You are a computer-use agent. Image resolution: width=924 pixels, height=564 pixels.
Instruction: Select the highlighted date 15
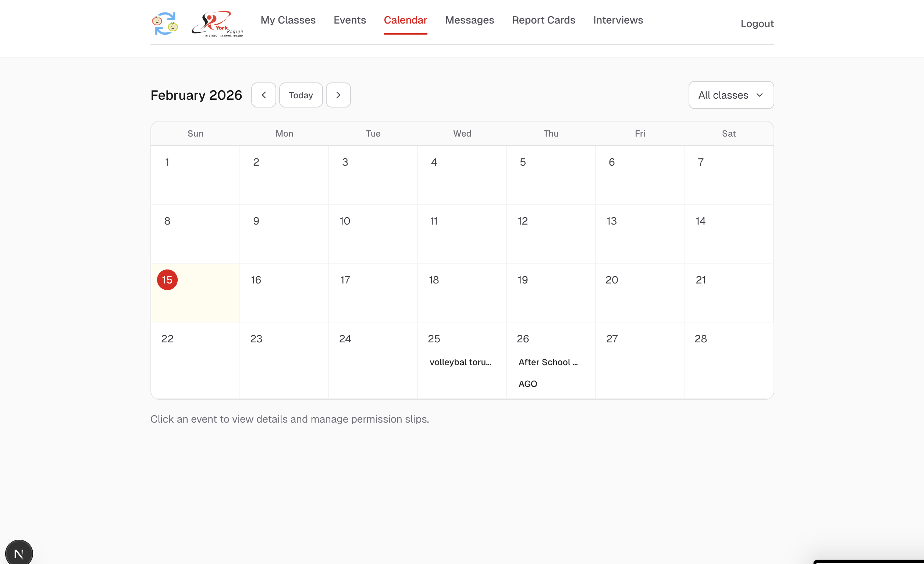tap(167, 279)
